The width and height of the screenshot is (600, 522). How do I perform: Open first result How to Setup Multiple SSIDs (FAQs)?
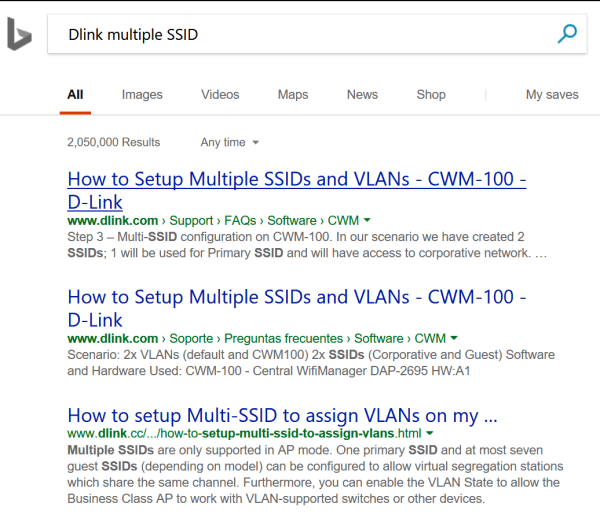297,190
